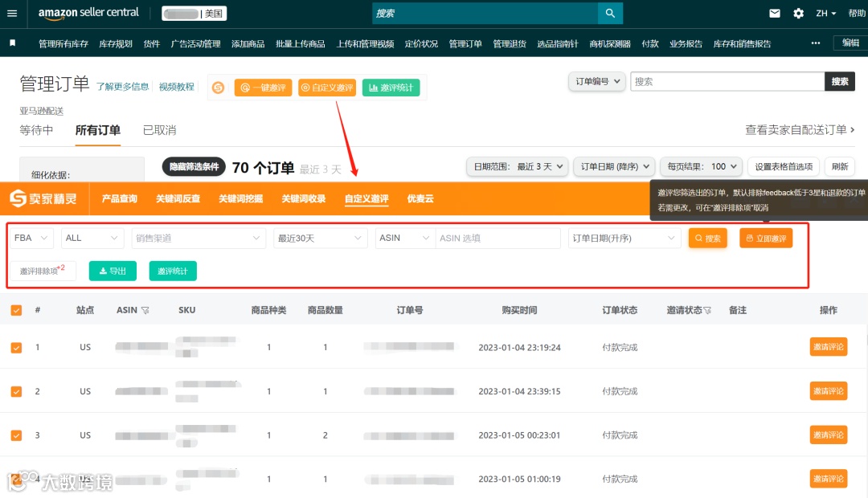Click the 邀请状态 column filter icon
The width and height of the screenshot is (868, 498).
[x=707, y=310]
